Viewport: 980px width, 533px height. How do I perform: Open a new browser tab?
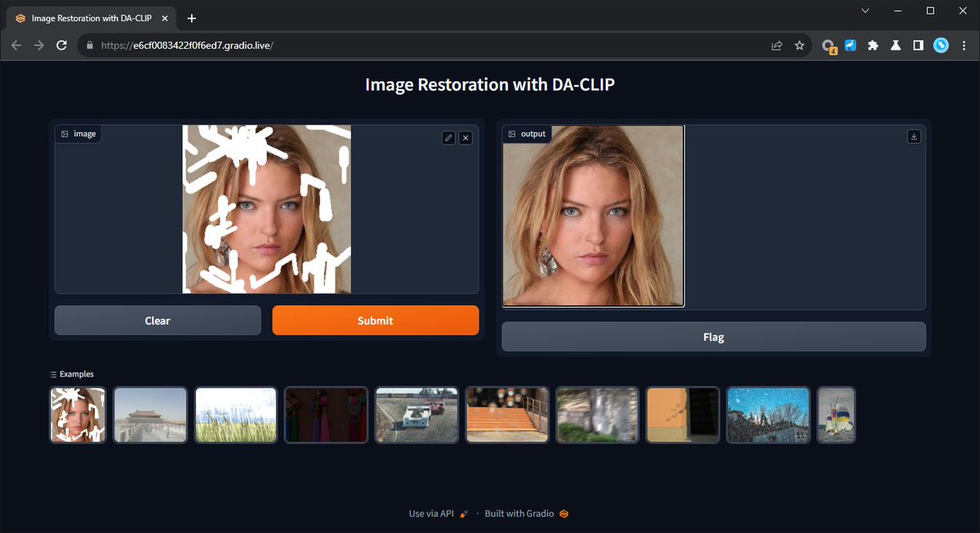coord(192,18)
